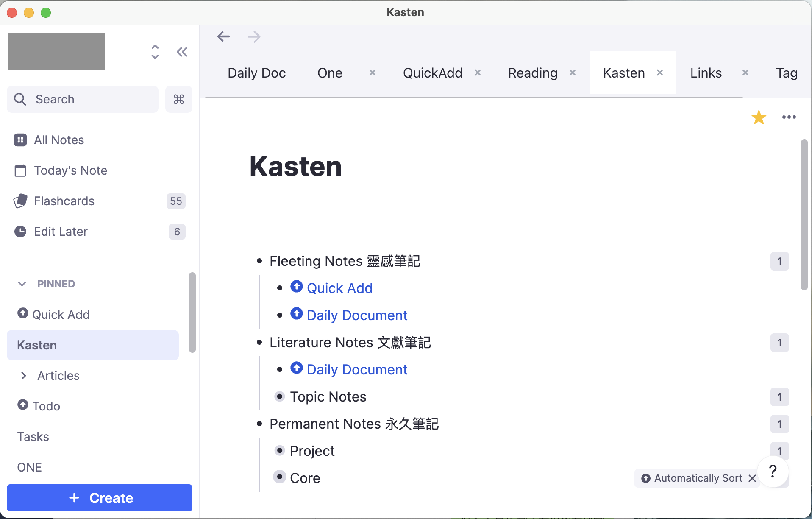Image resolution: width=812 pixels, height=519 pixels.
Task: Dismiss the Automatically Sort popup
Action: 752,478
